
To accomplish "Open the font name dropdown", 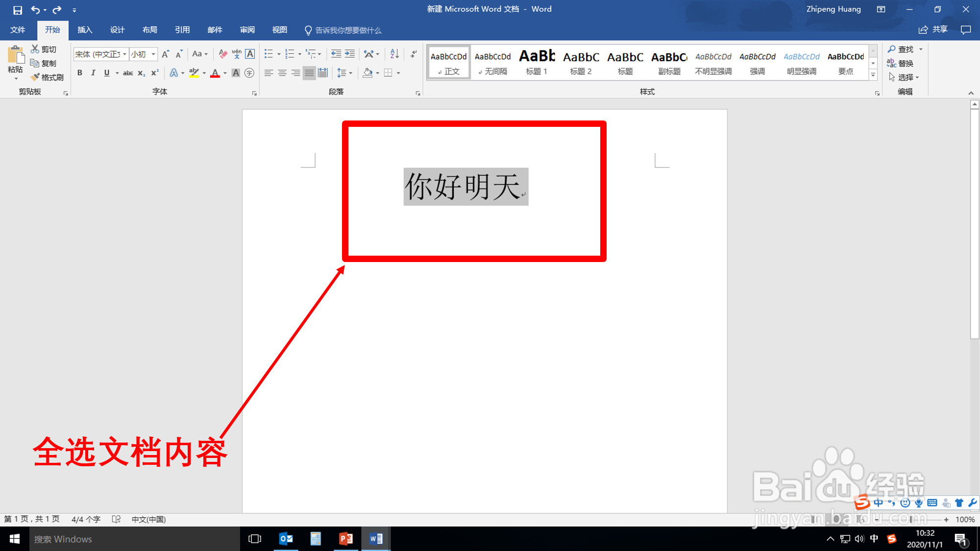I will point(124,54).
